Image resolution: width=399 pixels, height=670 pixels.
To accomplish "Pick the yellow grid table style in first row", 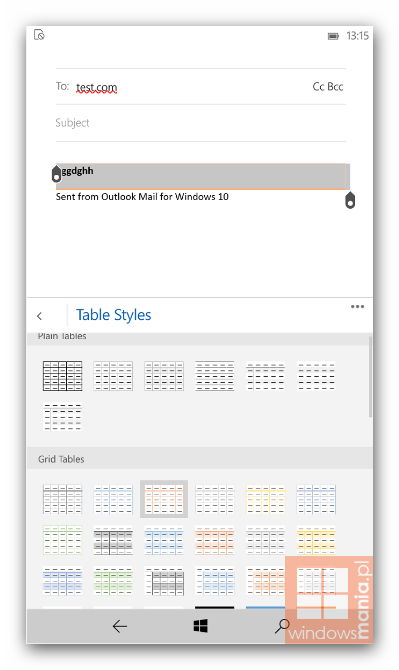I will click(x=265, y=499).
